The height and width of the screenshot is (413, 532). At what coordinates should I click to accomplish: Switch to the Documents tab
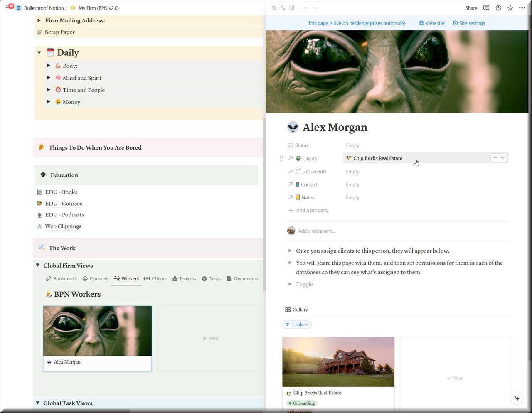click(x=242, y=279)
